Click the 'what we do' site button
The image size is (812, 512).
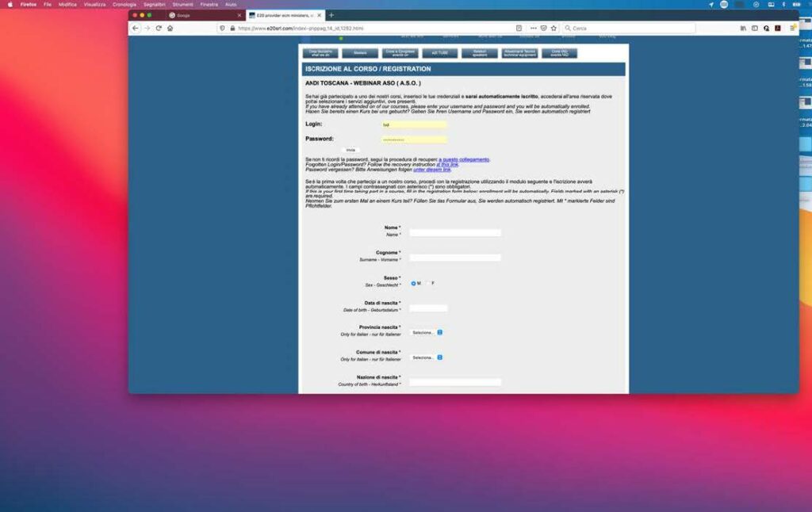[320, 53]
